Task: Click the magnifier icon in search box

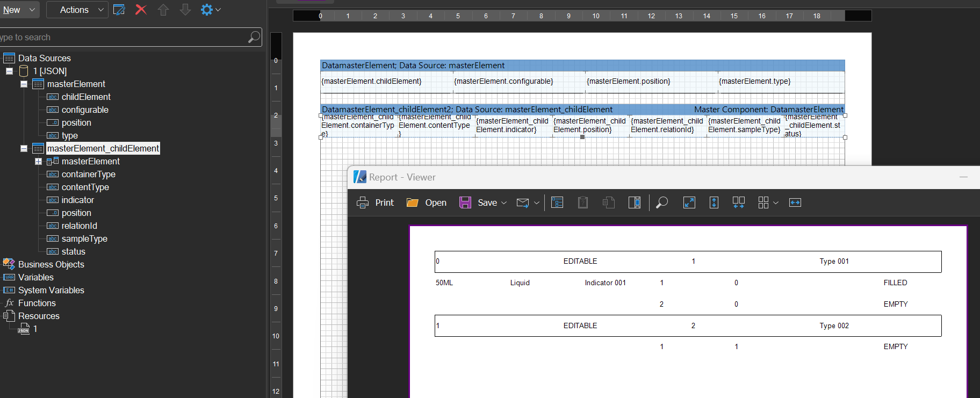Action: [254, 37]
